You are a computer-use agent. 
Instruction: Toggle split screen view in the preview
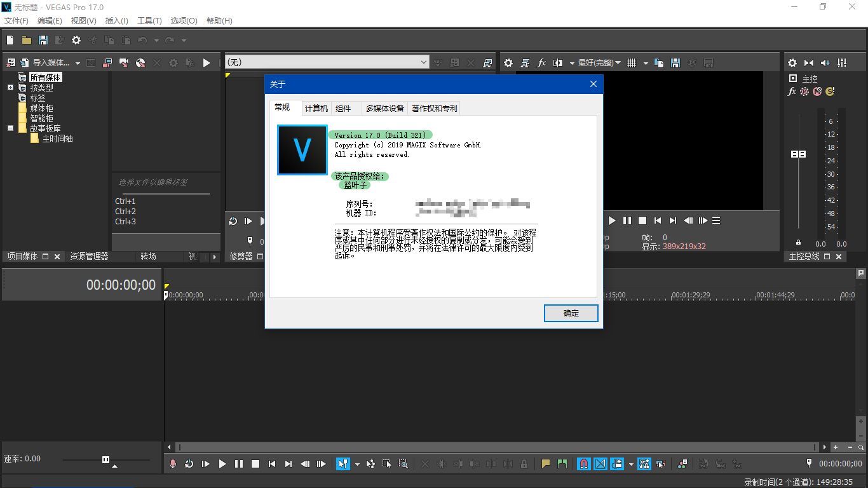click(558, 63)
